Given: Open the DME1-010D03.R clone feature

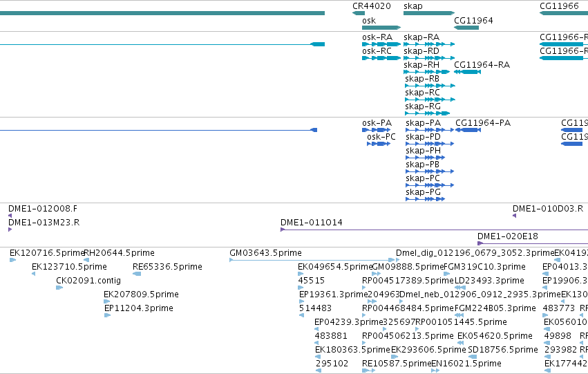Looking at the screenshot, I should click(x=515, y=216).
